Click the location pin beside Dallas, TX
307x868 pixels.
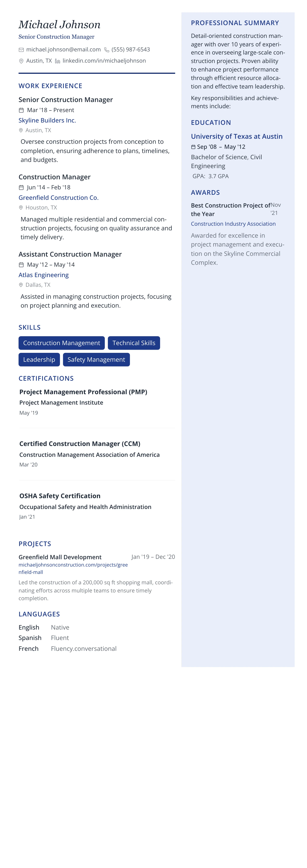(21, 285)
